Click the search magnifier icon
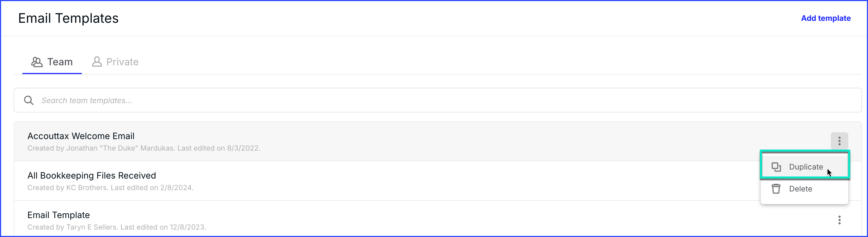 click(29, 100)
